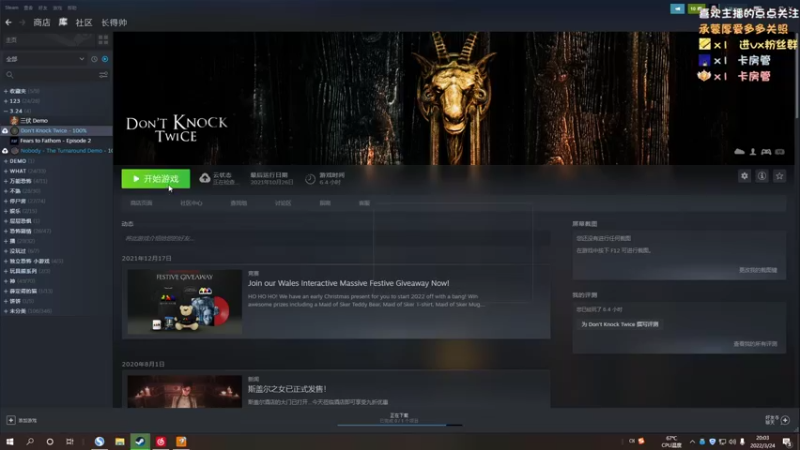This screenshot has width=800, height=450.
Task: Click 为 Don't Knock Twice 撰写评测 button
Action: 620,324
